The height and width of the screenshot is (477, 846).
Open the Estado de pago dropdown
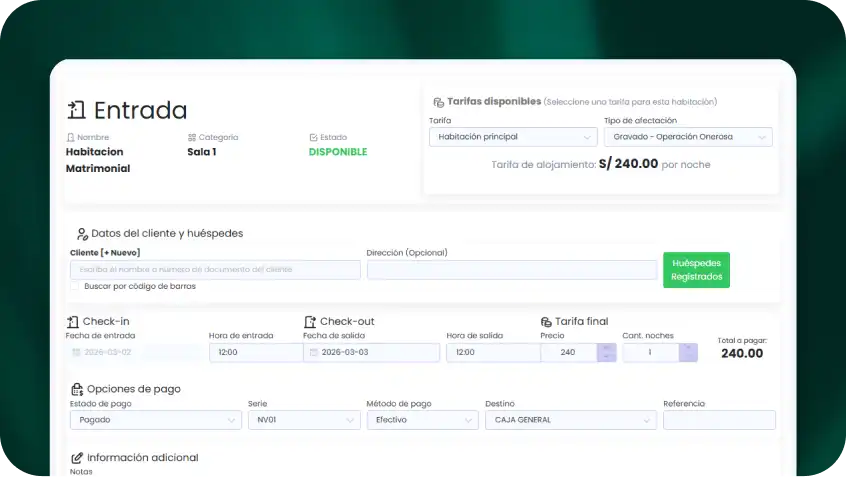156,420
